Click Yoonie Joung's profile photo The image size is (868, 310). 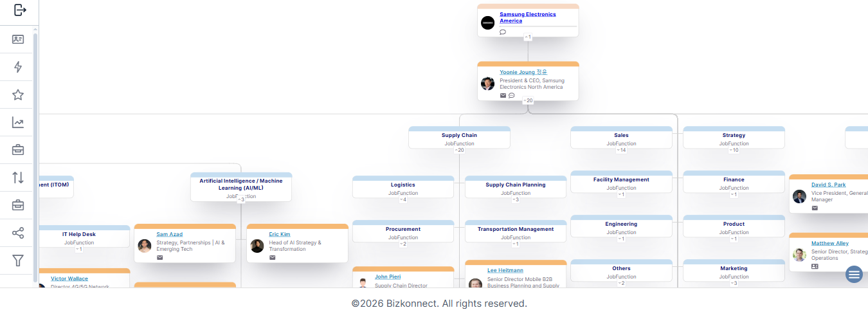pos(488,84)
